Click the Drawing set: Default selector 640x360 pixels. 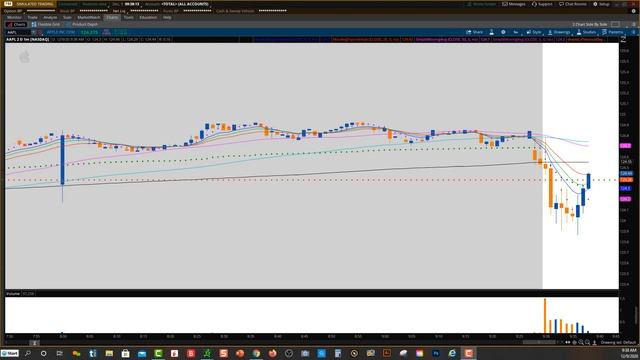coord(618,342)
